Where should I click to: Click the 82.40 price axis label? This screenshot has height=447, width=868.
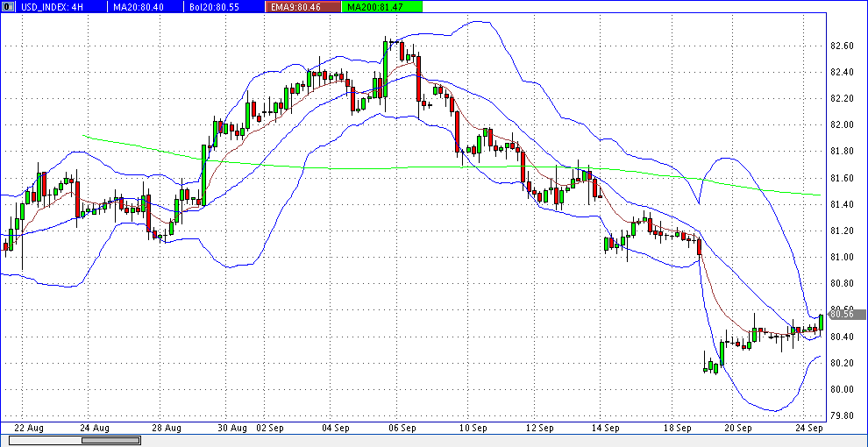(843, 72)
